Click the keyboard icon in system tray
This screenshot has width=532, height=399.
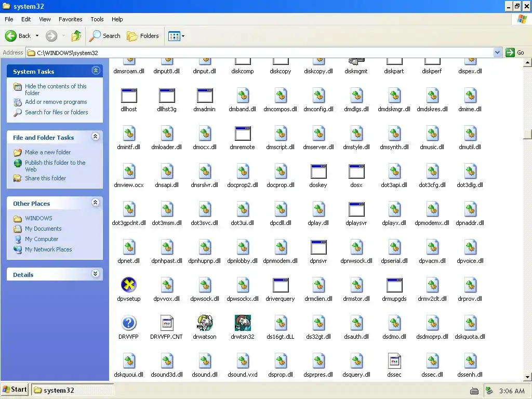tap(474, 391)
